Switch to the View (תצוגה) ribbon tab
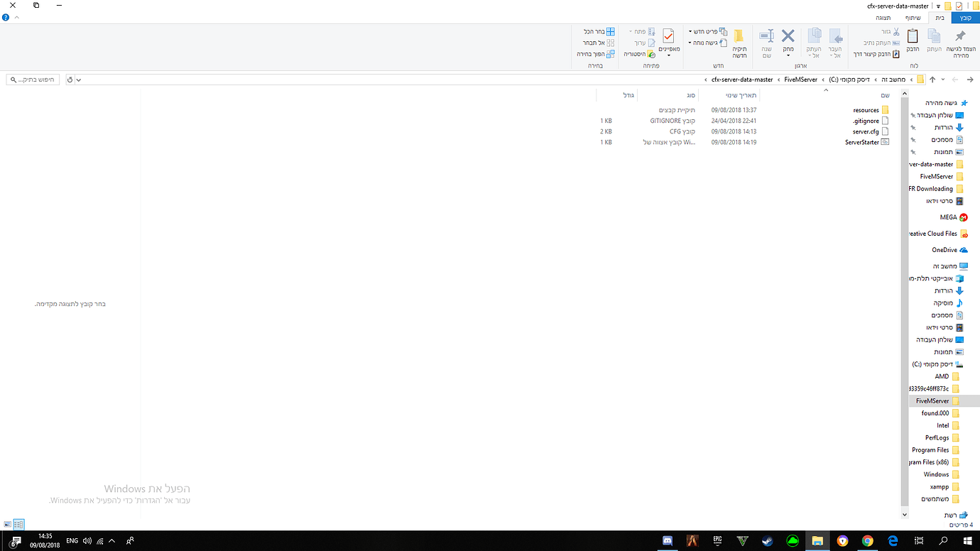 point(883,18)
